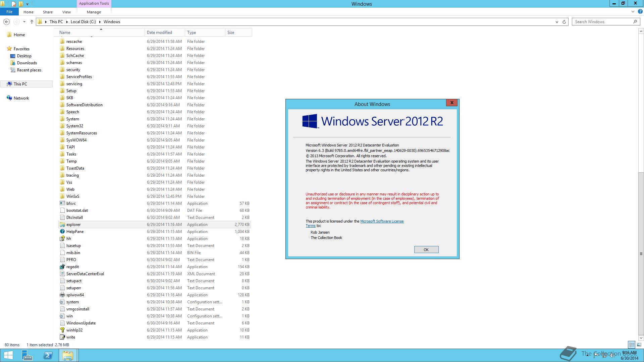Click the Windows breadcrumb in address bar
The image size is (644, 362).
point(112,22)
